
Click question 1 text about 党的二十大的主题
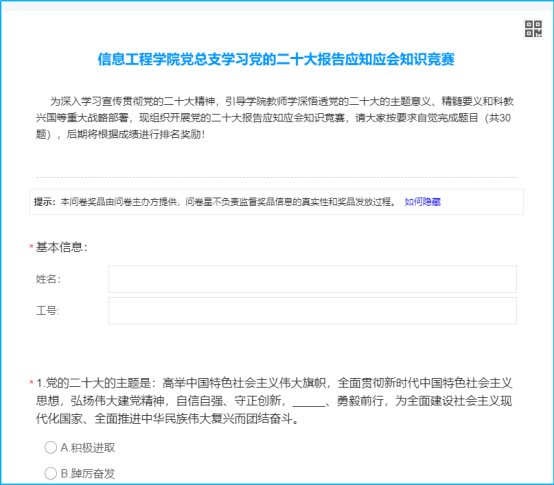[x=274, y=401]
